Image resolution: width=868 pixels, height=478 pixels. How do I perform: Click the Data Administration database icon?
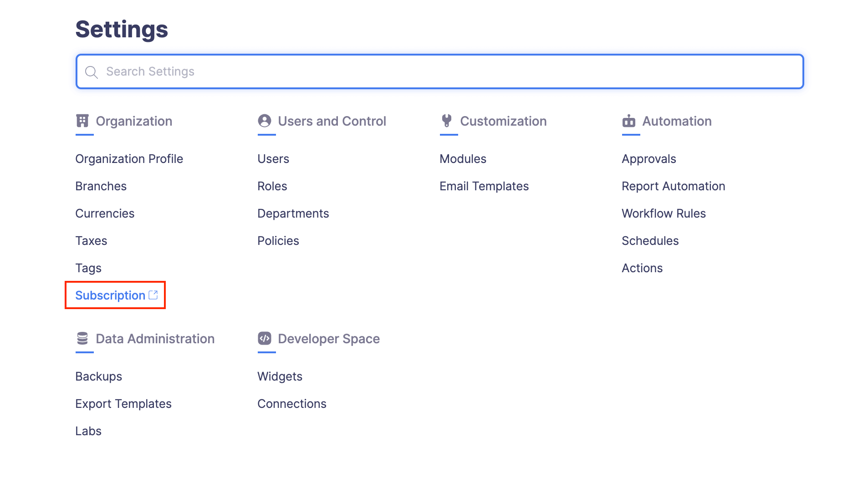(82, 339)
